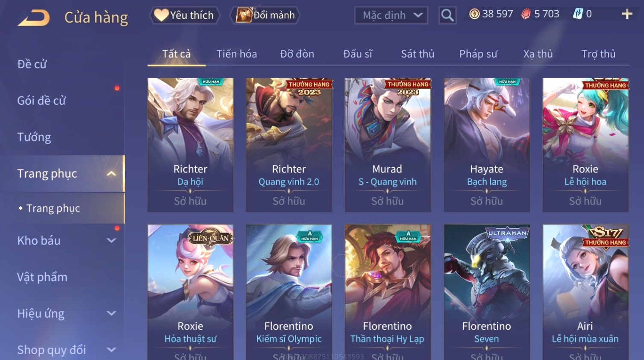Tap the plus icon to add currency

[627, 14]
